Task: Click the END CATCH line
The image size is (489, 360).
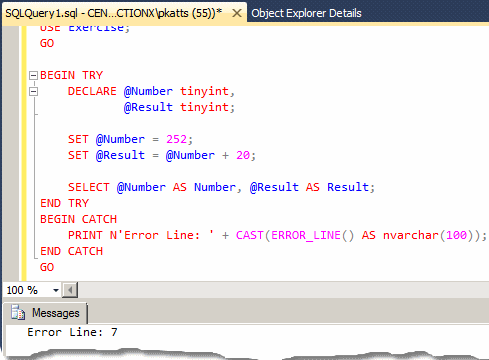Action: 71,251
